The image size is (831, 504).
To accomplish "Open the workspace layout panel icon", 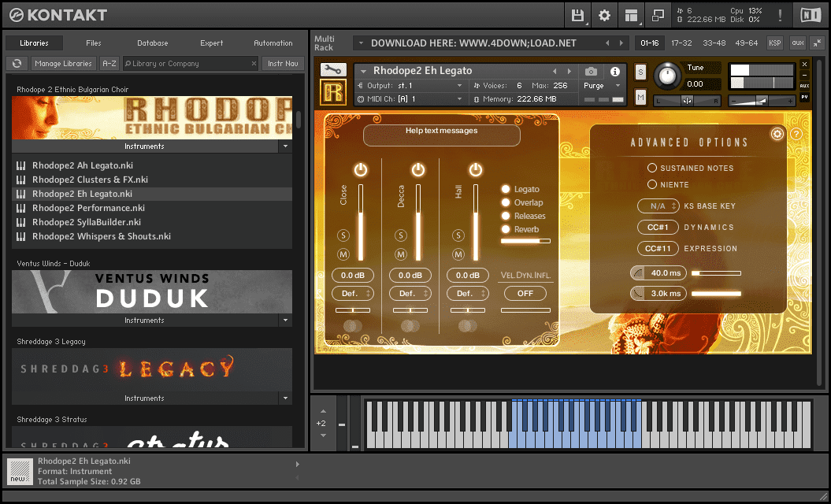I will pos(631,16).
